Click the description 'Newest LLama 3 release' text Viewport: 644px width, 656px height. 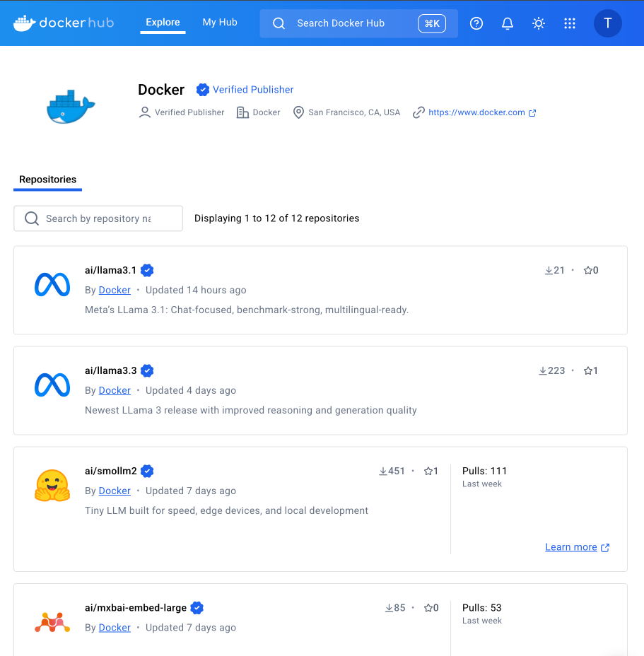click(x=251, y=411)
